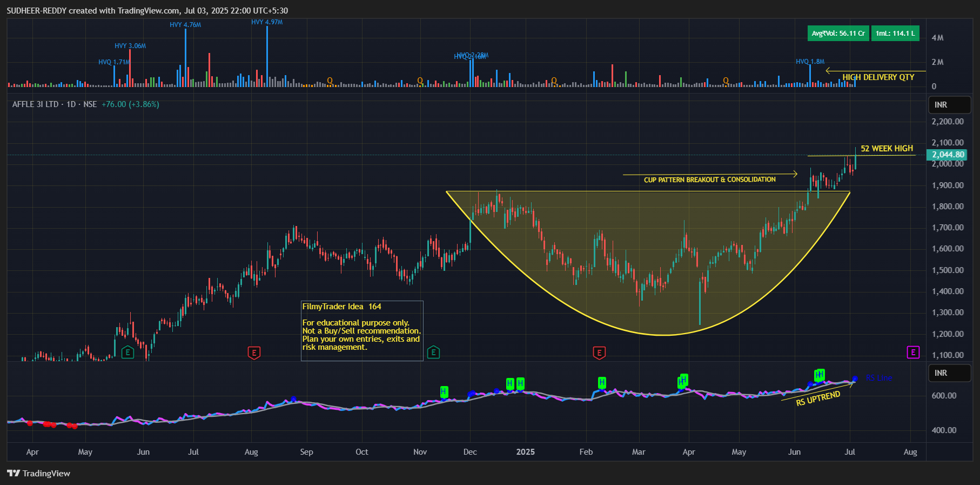This screenshot has width=980, height=485.
Task: Select the HIGH DELIVERY QTY annotation
Action: (878, 77)
